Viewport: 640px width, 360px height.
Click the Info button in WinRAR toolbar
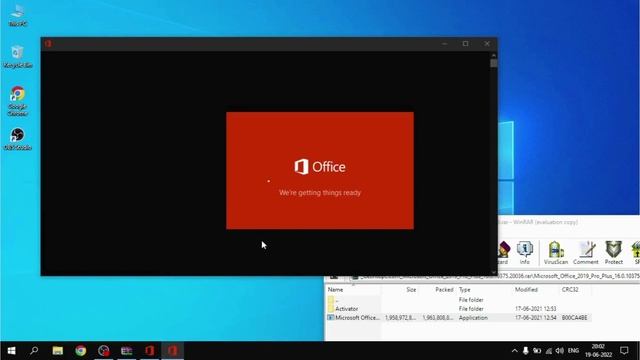(x=524, y=253)
